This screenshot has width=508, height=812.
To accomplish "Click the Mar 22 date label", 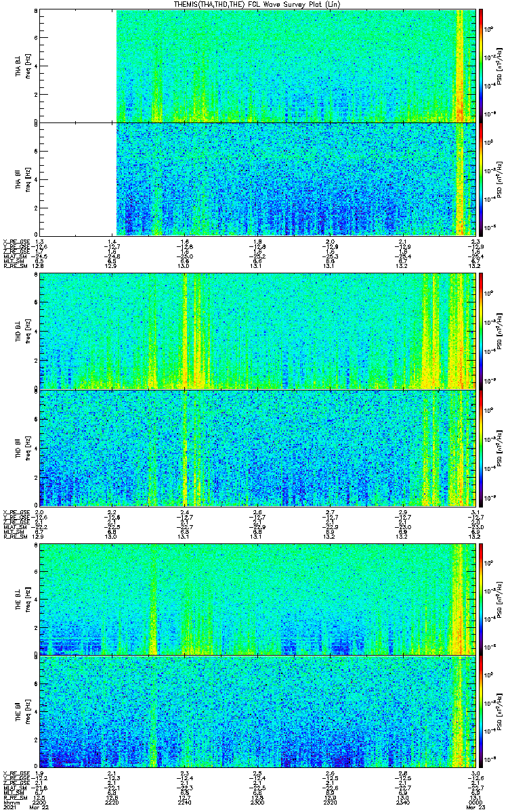I will pyautogui.click(x=39, y=808).
